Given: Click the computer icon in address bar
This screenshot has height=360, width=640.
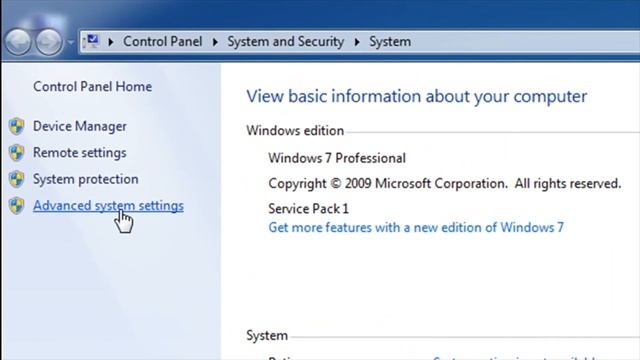Looking at the screenshot, I should pyautogui.click(x=91, y=41).
